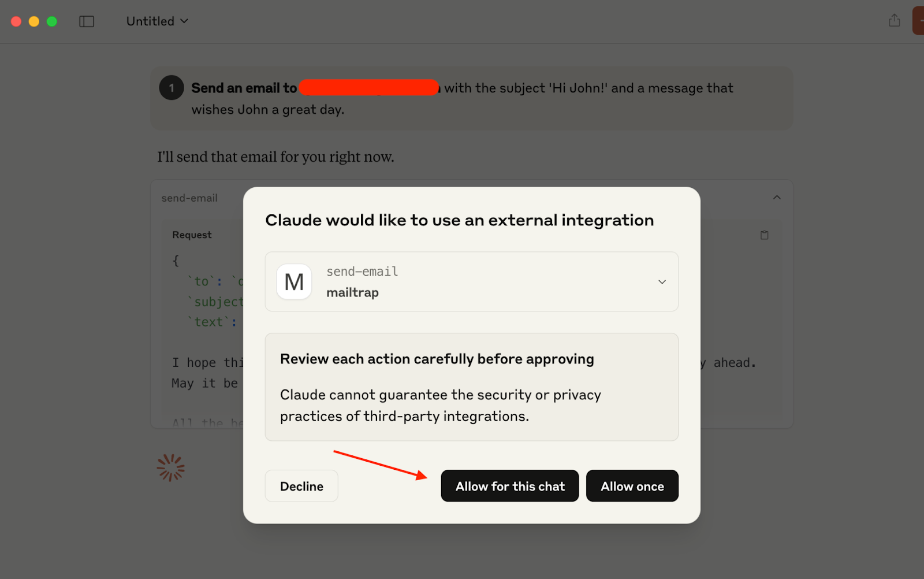Click the security warning review box
The height and width of the screenshot is (579, 924).
pyautogui.click(x=471, y=387)
